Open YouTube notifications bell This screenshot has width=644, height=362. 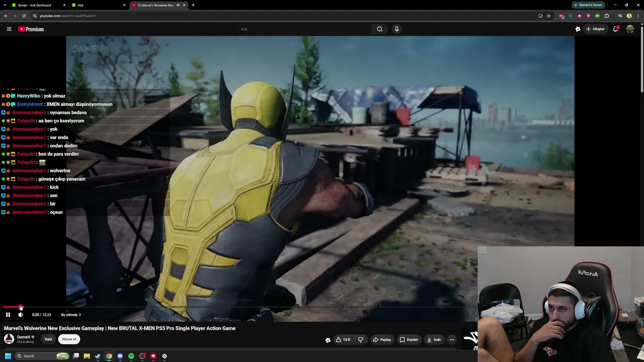pyautogui.click(x=616, y=29)
